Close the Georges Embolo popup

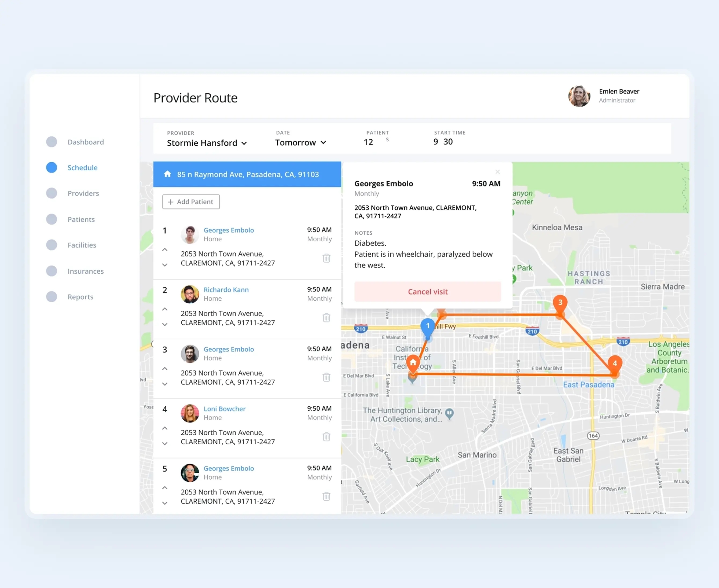(497, 172)
